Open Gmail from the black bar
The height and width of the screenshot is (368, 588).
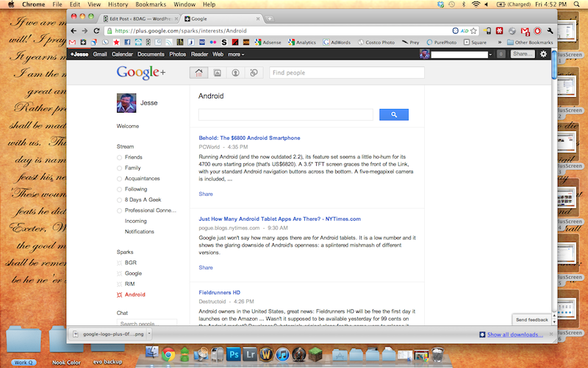[x=100, y=54]
